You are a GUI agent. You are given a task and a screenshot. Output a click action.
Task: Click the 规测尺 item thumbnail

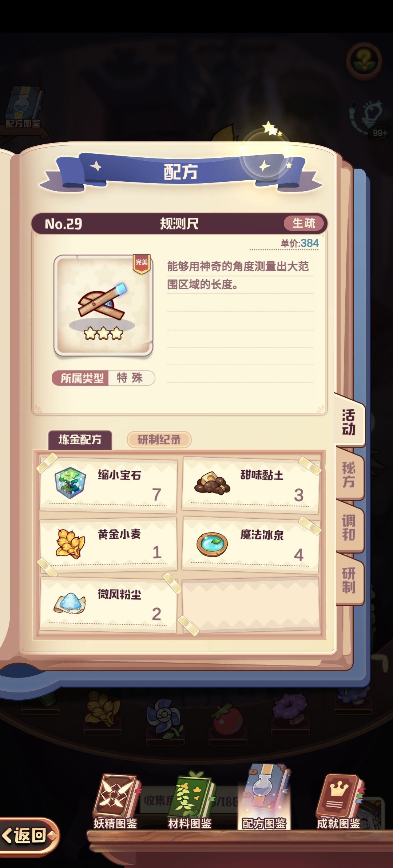click(103, 305)
